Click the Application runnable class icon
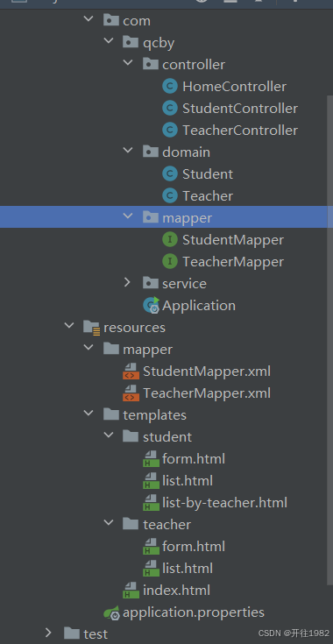The width and height of the screenshot is (333, 644). coord(151,306)
